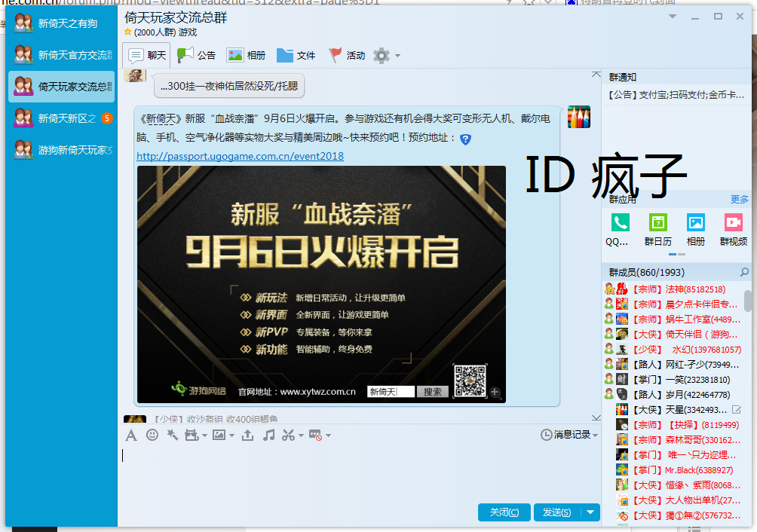Click the file upload arrow icon
This screenshot has width=757, height=532.
click(x=248, y=435)
